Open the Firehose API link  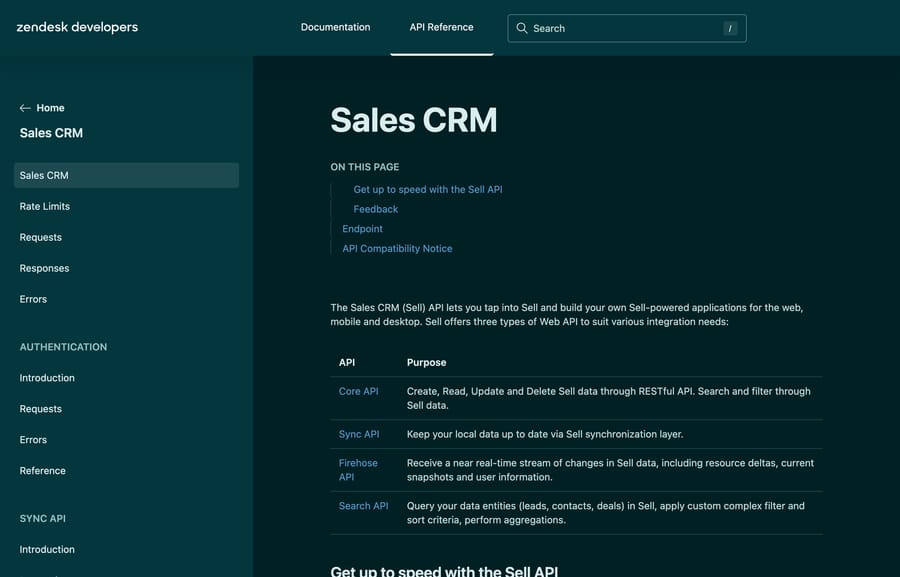click(358, 470)
